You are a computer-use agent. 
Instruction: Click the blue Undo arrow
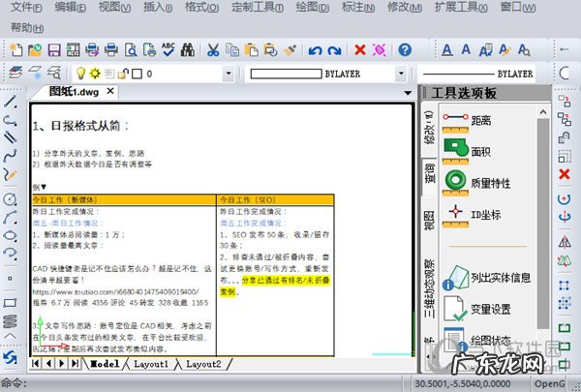pos(316,50)
